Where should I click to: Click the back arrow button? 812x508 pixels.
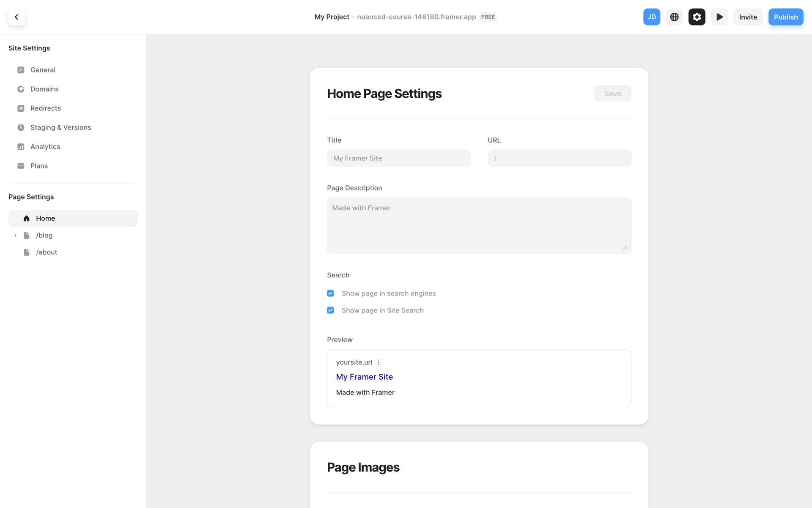16,17
